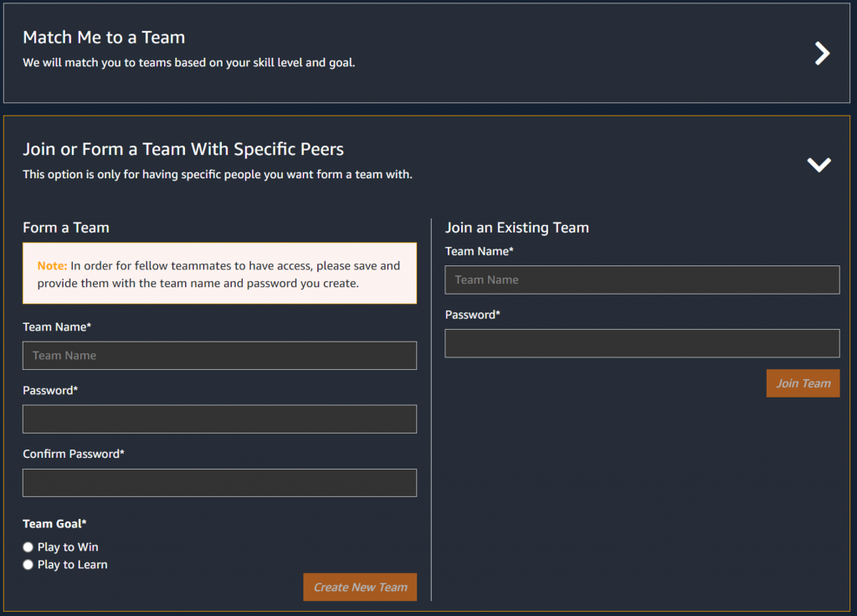The image size is (857, 616).
Task: Click the Form a Team section heading
Action: coord(66,228)
